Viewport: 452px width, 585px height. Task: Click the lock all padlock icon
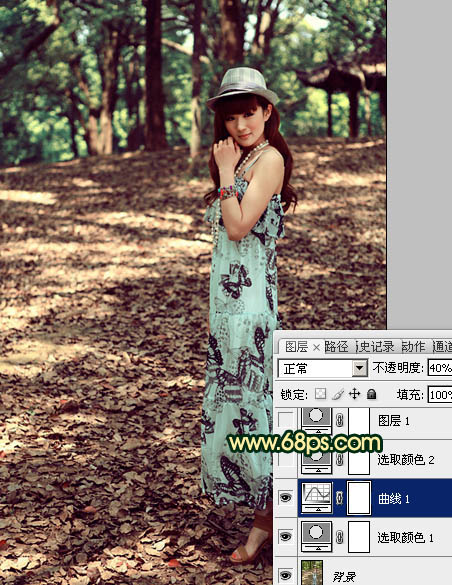click(x=371, y=394)
